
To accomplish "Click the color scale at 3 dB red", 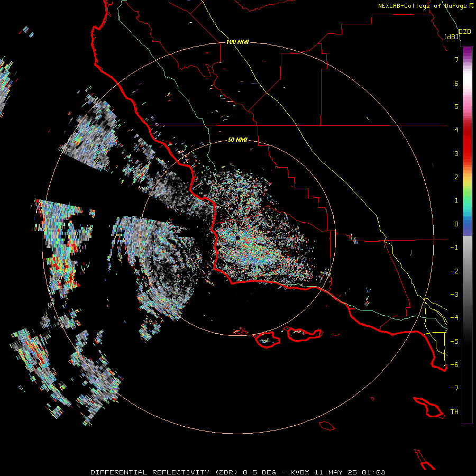I will (467, 153).
